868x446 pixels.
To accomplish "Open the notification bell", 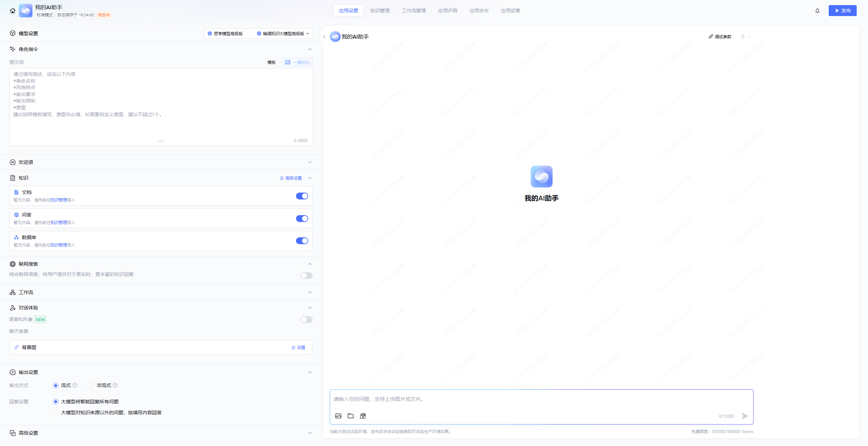I will [x=817, y=11].
